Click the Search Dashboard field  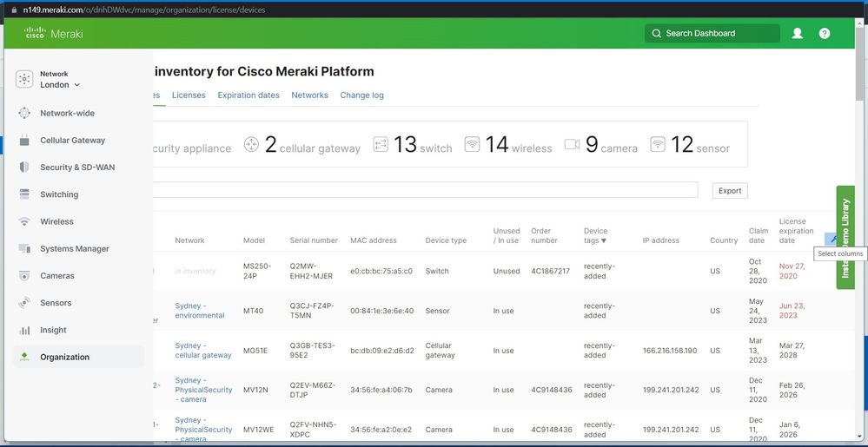click(x=712, y=33)
